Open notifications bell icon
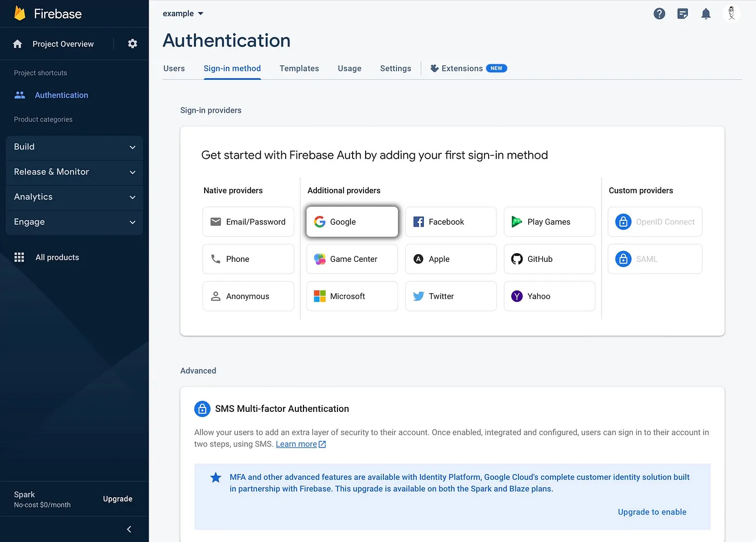 tap(706, 14)
